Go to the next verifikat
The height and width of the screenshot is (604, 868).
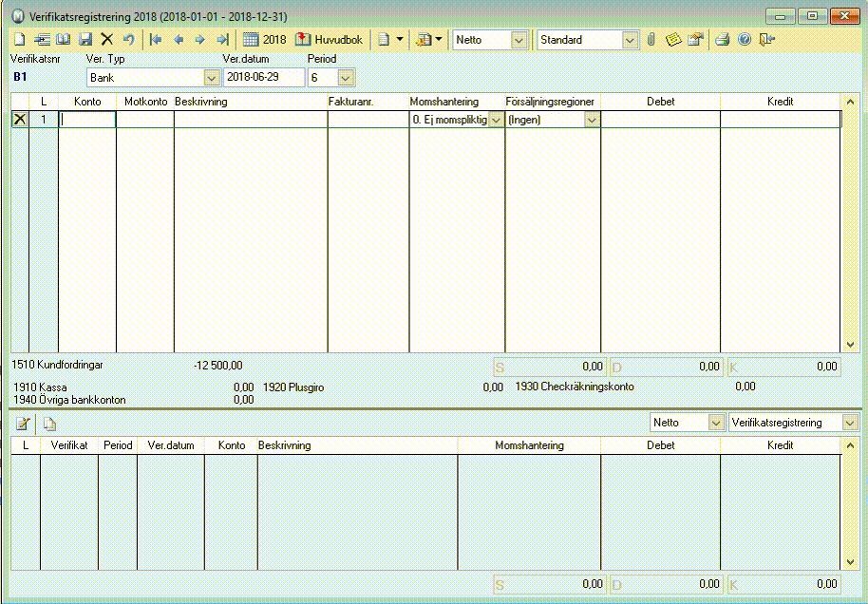pos(200,39)
